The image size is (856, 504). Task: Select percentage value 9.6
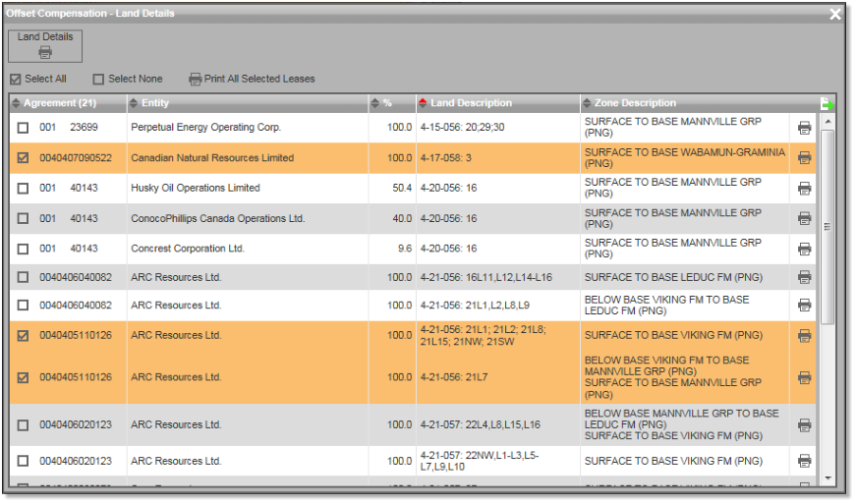(x=405, y=249)
